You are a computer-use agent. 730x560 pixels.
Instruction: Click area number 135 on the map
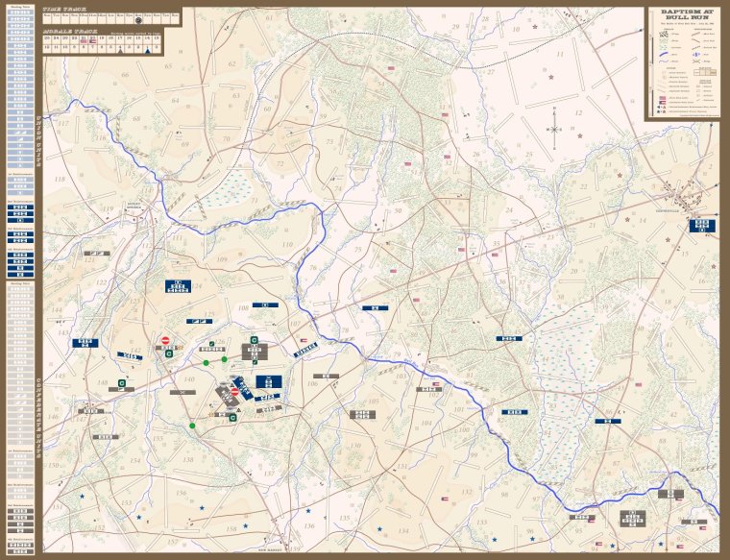[344, 518]
